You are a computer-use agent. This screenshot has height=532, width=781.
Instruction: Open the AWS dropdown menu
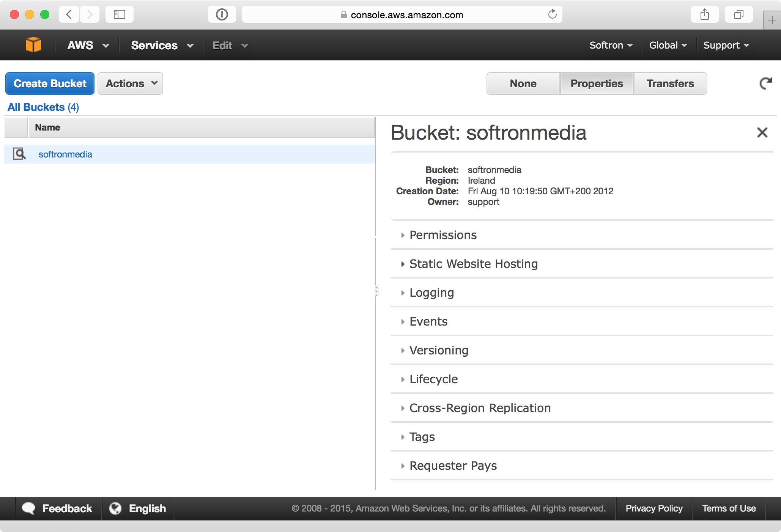(88, 46)
